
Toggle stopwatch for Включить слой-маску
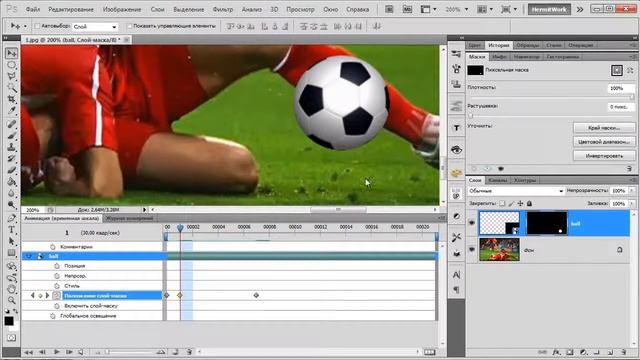(57, 306)
